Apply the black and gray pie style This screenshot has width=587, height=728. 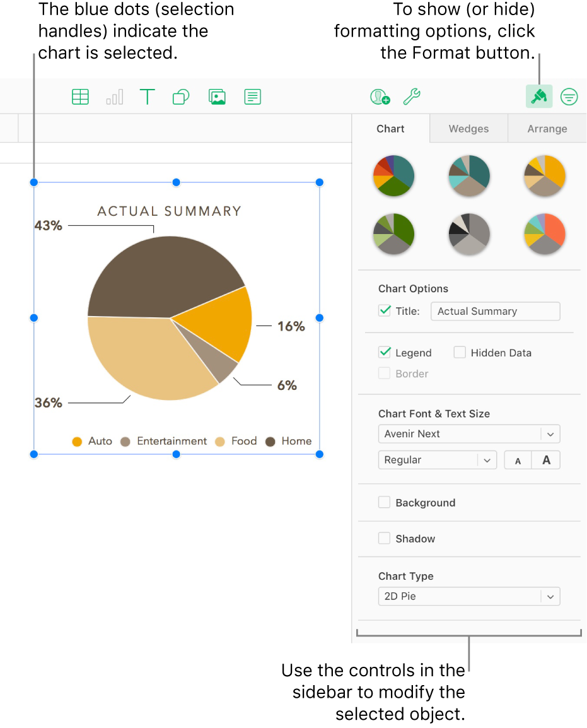[x=469, y=233]
